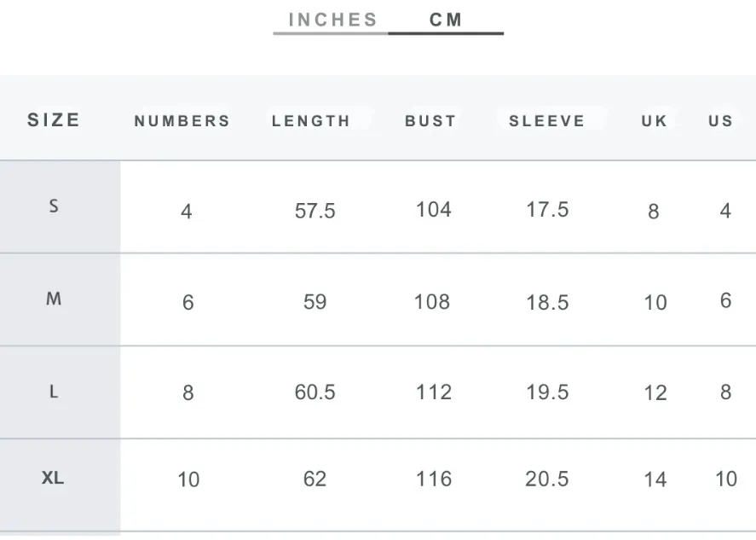Click the 60.5 length value
Viewport: 756px width, 540px height.
[x=315, y=392]
